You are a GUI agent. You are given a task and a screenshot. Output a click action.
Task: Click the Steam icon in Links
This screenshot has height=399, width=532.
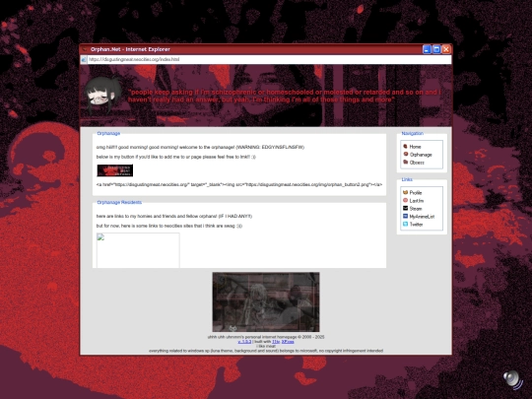tap(405, 208)
